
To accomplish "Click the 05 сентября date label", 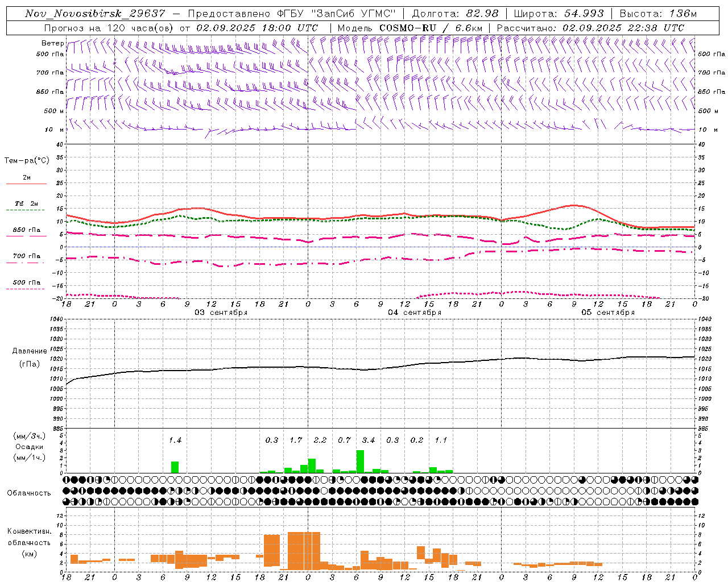I will tap(608, 312).
